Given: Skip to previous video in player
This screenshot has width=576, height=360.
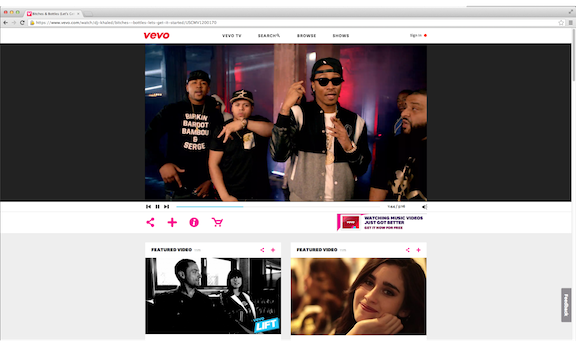Looking at the screenshot, I should pos(148,206).
